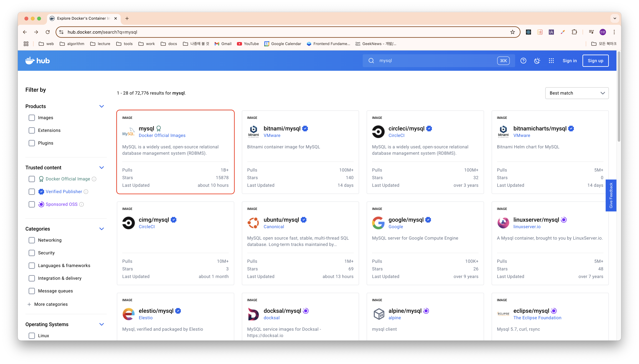Reload the page with refresh icon
This screenshot has width=639, height=364.
pyautogui.click(x=47, y=32)
